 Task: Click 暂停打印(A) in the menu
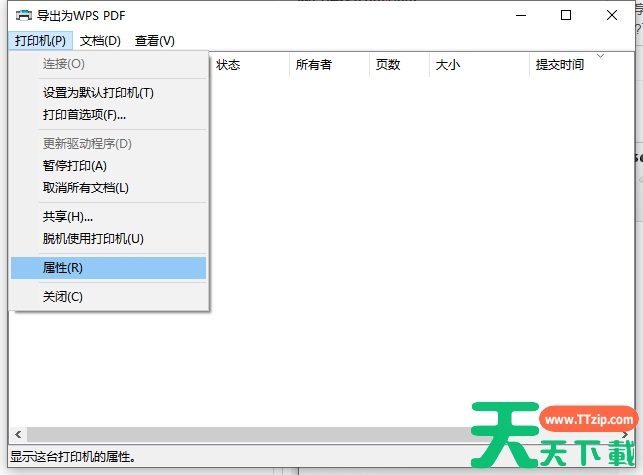click(x=108, y=166)
